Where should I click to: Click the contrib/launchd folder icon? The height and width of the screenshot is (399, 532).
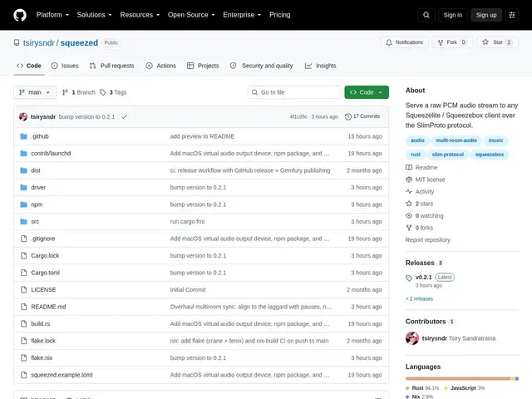(23, 153)
